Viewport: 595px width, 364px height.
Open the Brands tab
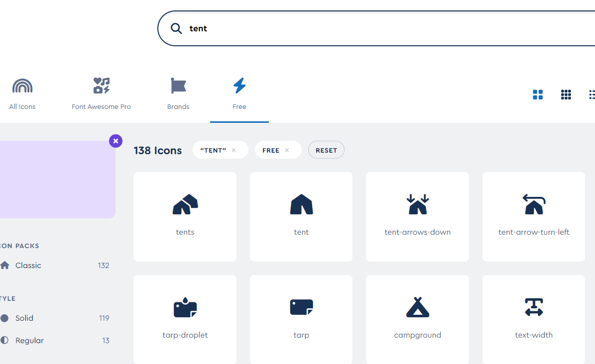coord(178,94)
